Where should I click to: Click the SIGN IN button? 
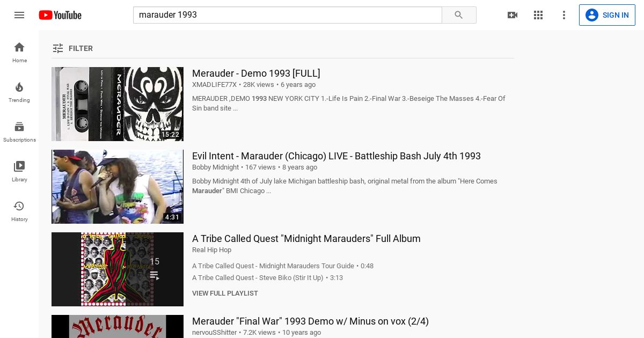coord(607,15)
